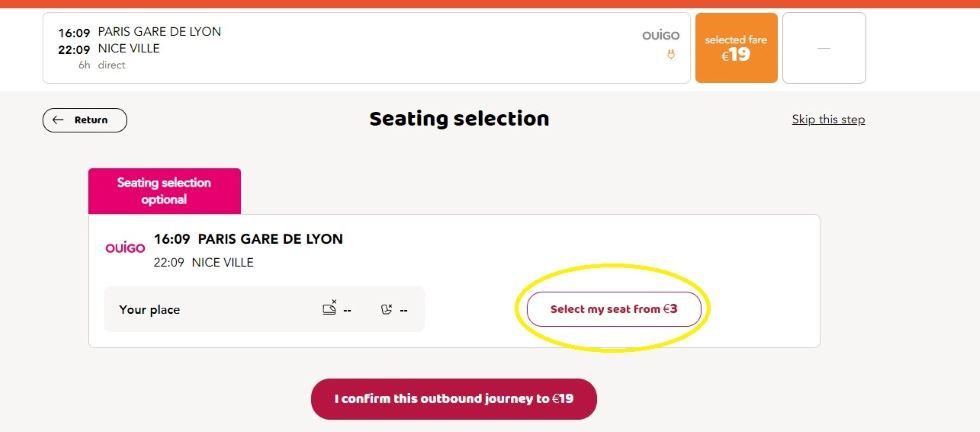Confirm this outbound journey to €19
This screenshot has height=432, width=980.
[x=454, y=399]
